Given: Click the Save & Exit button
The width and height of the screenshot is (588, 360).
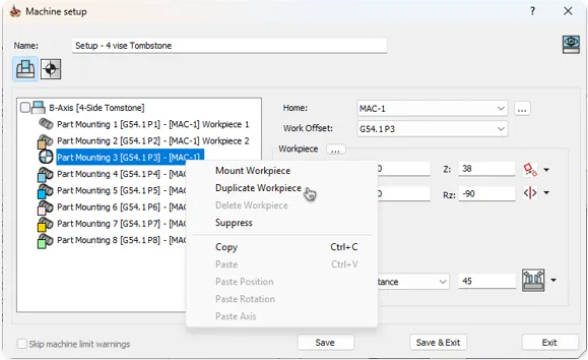Looking at the screenshot, I should 438,342.
